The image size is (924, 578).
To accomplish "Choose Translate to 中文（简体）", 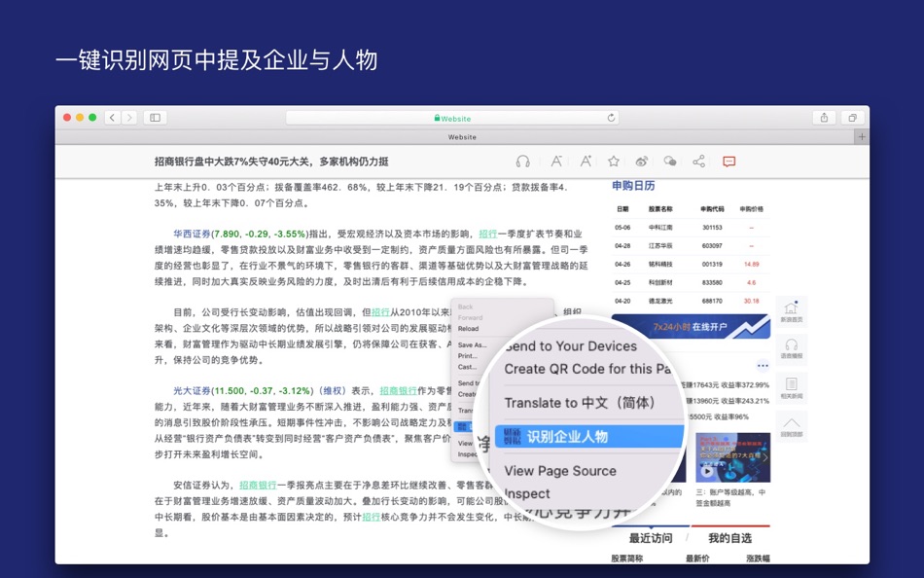I will 581,403.
